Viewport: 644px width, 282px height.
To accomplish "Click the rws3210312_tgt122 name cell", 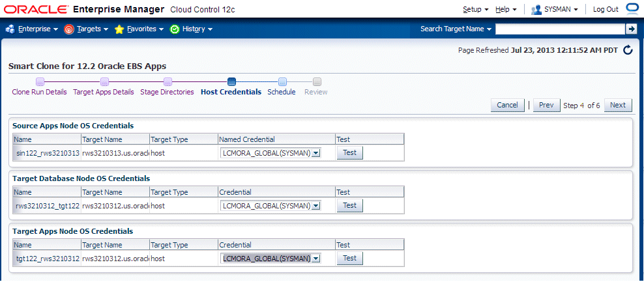I will pos(47,206).
